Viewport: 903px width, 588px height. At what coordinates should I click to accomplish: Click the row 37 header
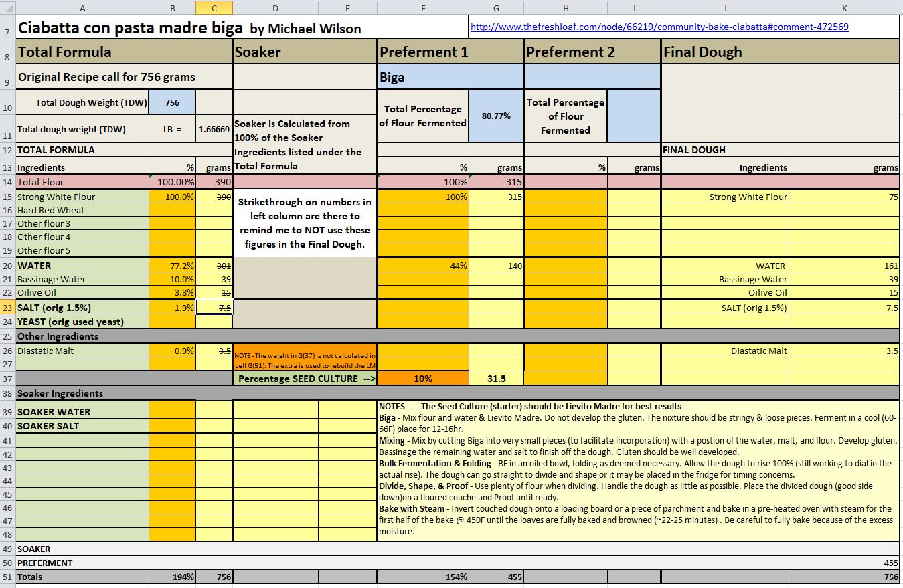(7, 379)
